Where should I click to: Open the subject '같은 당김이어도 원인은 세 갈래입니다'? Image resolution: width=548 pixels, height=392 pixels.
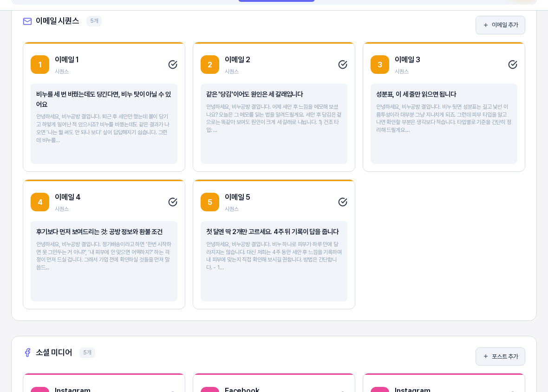tap(254, 94)
